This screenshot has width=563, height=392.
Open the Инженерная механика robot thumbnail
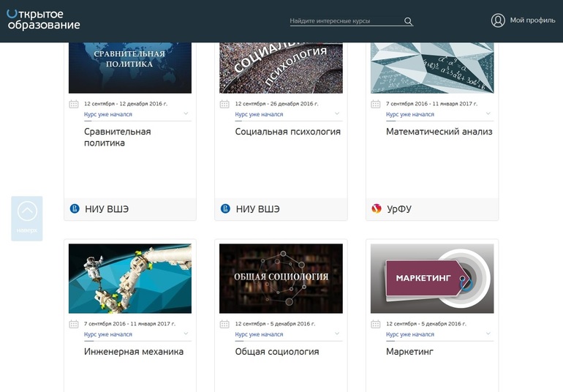coord(130,279)
